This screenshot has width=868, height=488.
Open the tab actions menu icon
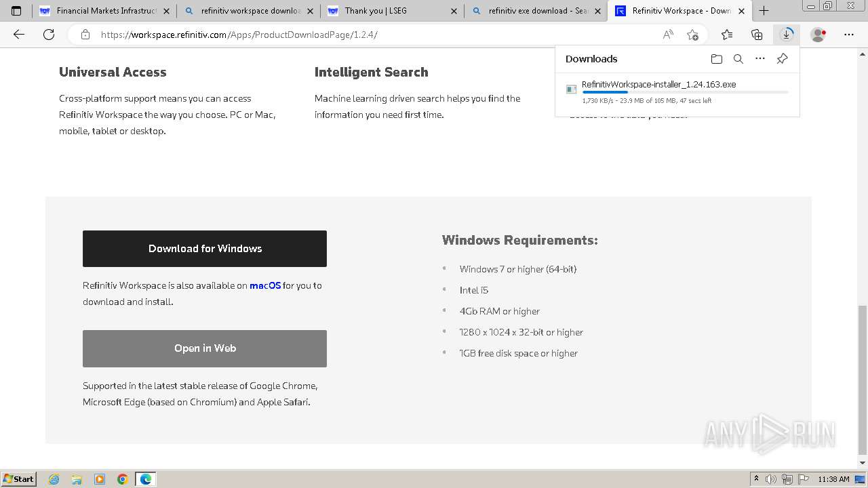pyautogui.click(x=16, y=11)
